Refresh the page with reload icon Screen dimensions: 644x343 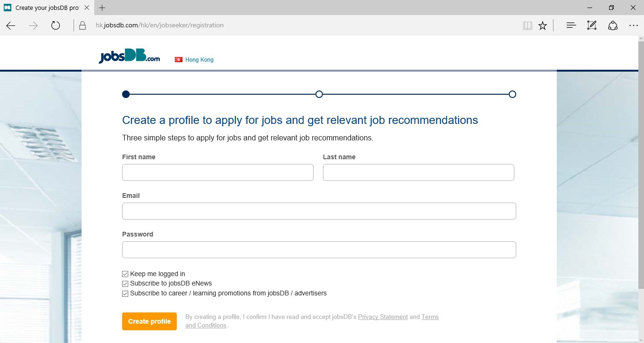[x=56, y=25]
